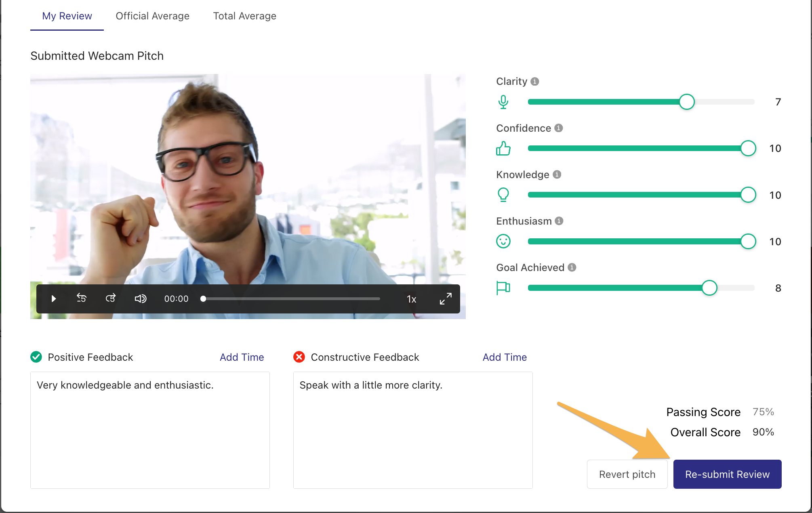Screen dimensions: 812x513
Task: Click the Submitted Webcam Pitch heading
Action: click(x=97, y=56)
